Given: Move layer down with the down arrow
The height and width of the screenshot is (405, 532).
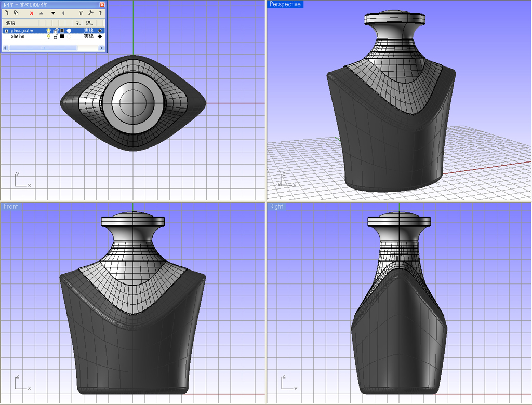Looking at the screenshot, I should click(x=53, y=13).
